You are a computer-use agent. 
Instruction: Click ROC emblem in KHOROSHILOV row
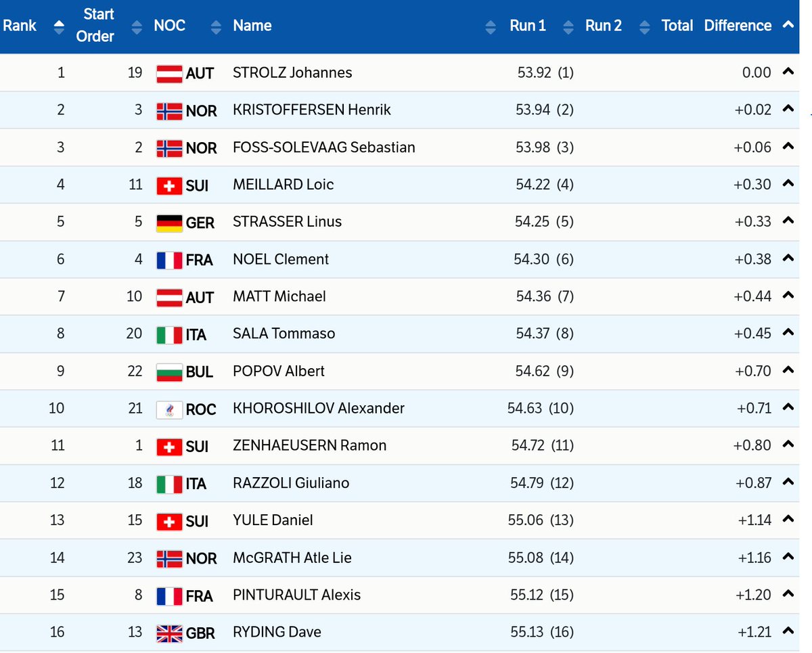click(x=169, y=409)
